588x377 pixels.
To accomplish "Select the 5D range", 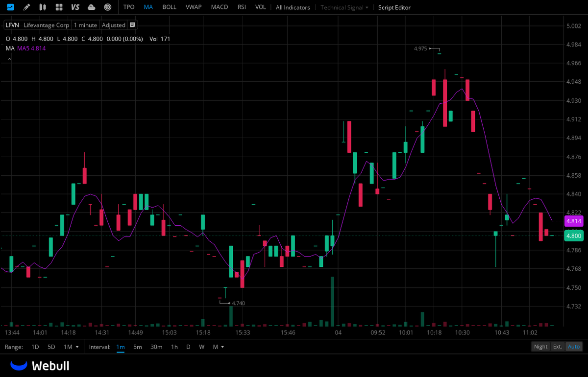I will [x=51, y=347].
